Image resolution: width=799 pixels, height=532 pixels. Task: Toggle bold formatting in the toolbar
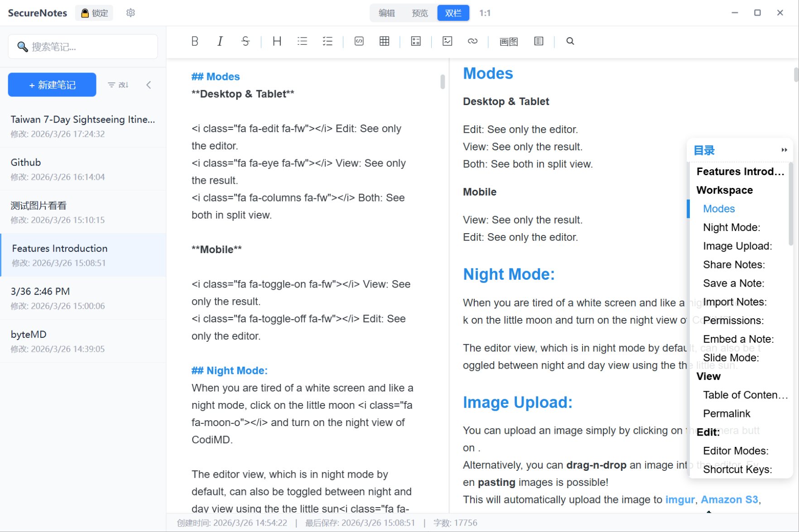[x=195, y=41]
